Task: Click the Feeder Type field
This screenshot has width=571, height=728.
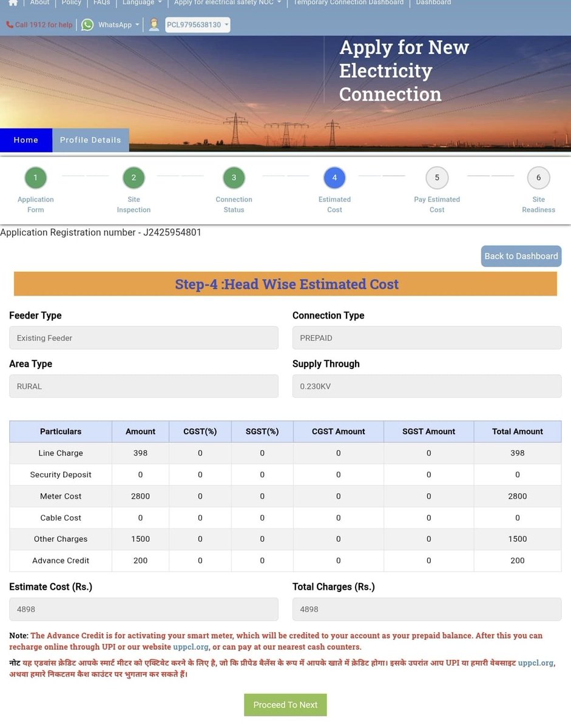Action: [x=144, y=338]
